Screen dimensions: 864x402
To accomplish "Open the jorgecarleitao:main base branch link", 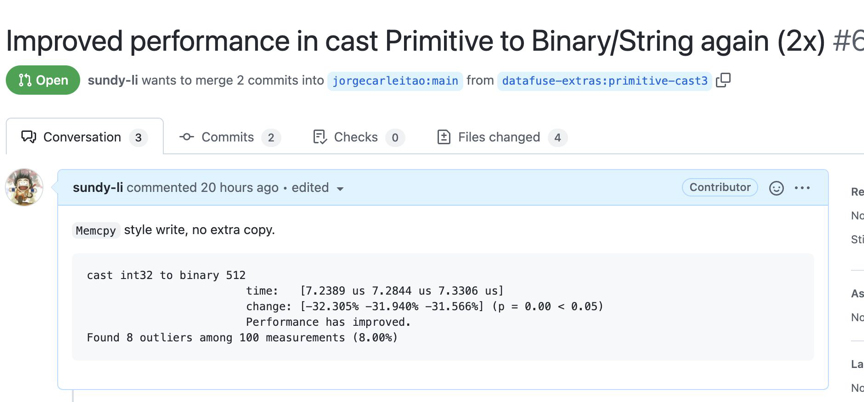I will pos(395,81).
